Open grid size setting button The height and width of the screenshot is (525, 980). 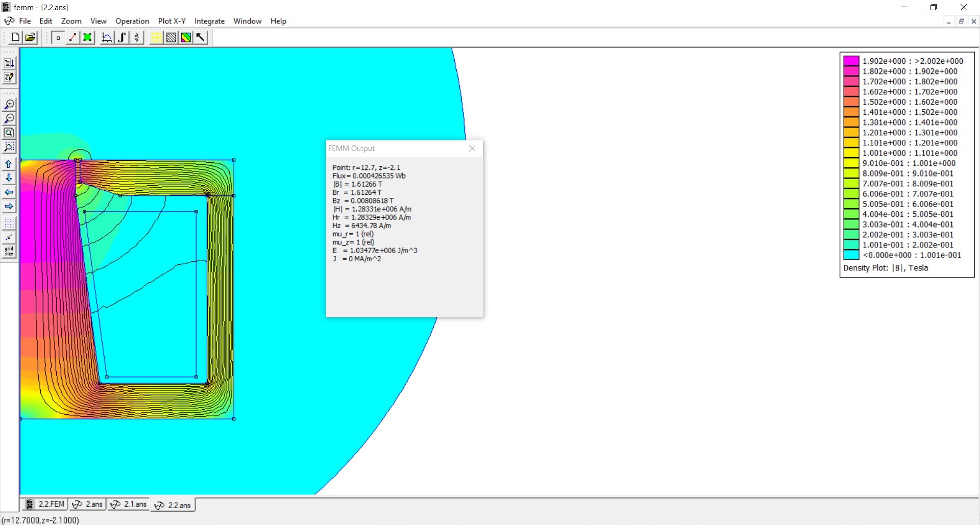tap(9, 252)
